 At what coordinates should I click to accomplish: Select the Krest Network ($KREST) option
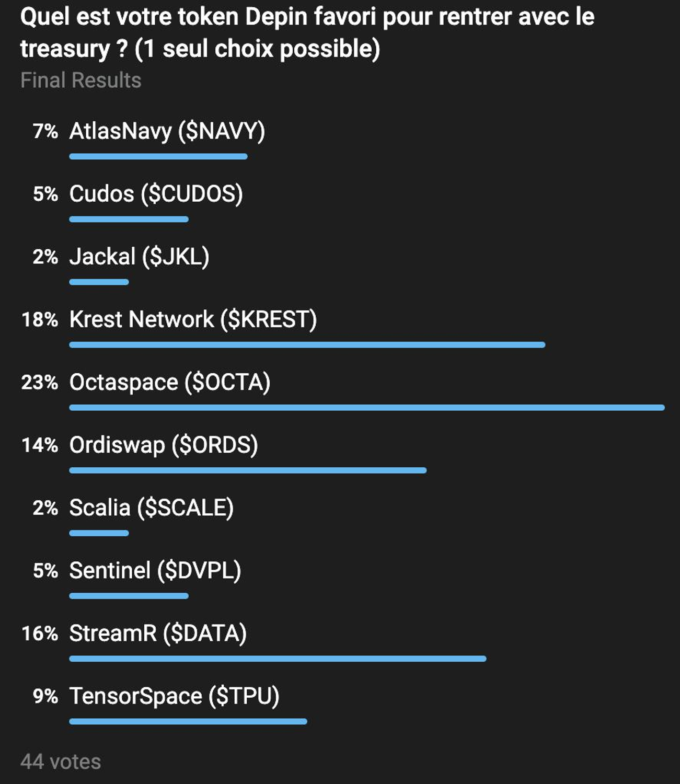193,319
